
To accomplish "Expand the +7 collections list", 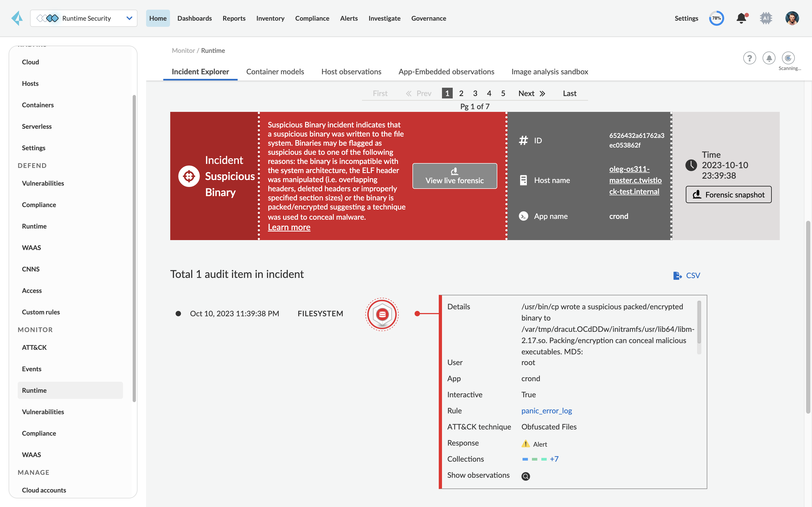I will pos(554,459).
